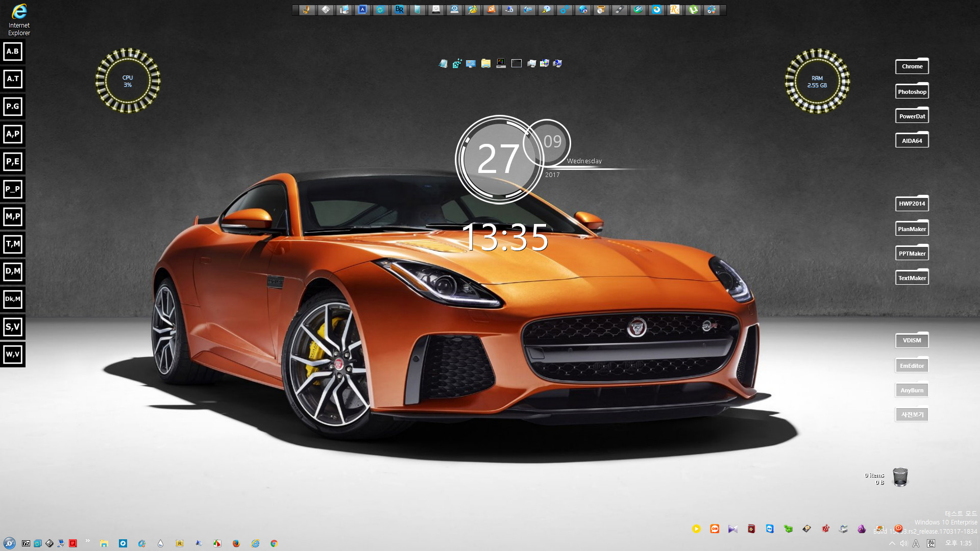980x551 pixels.
Task: Launch EmEditor from the folder shortcut
Action: pos(912,365)
